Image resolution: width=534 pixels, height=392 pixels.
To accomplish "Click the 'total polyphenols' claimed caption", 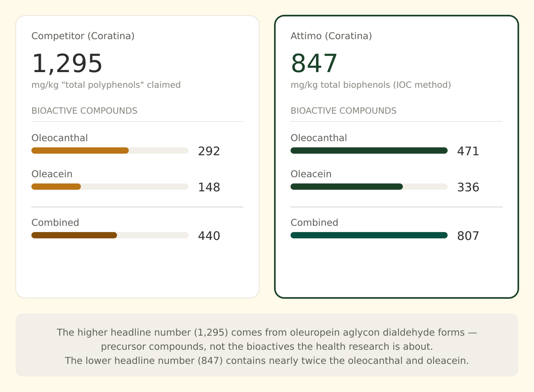I will pyautogui.click(x=106, y=85).
